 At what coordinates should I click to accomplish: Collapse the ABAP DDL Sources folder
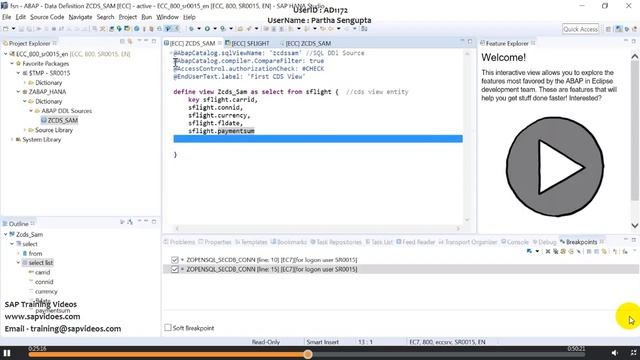31,111
